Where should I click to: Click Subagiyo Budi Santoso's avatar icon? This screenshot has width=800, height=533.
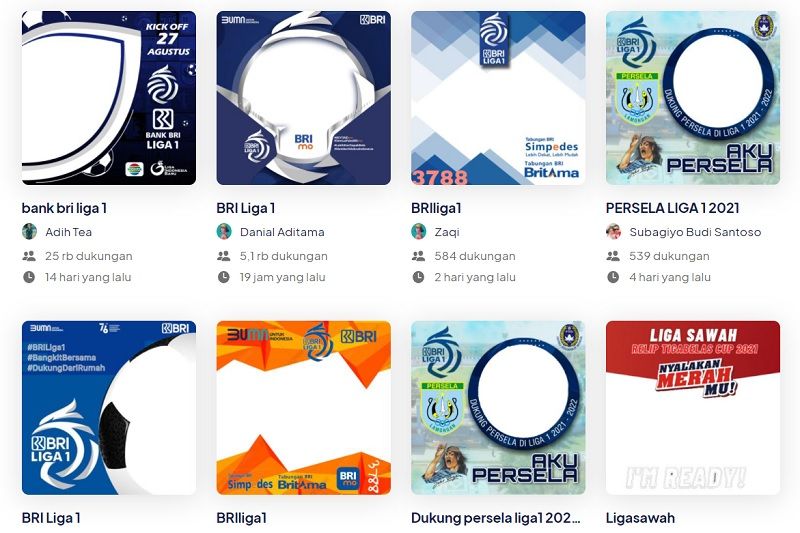coord(613,232)
